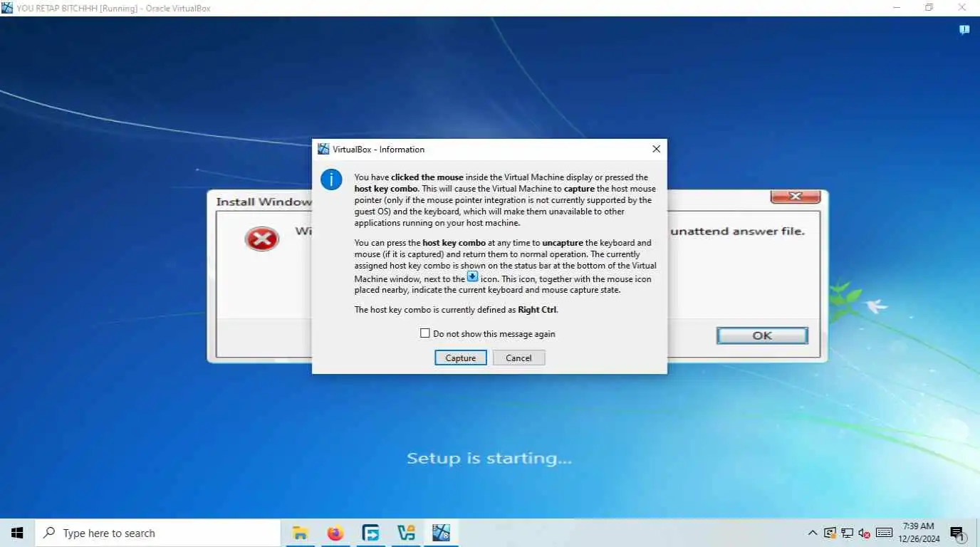
Task: Open the Windows Start menu
Action: [17, 533]
